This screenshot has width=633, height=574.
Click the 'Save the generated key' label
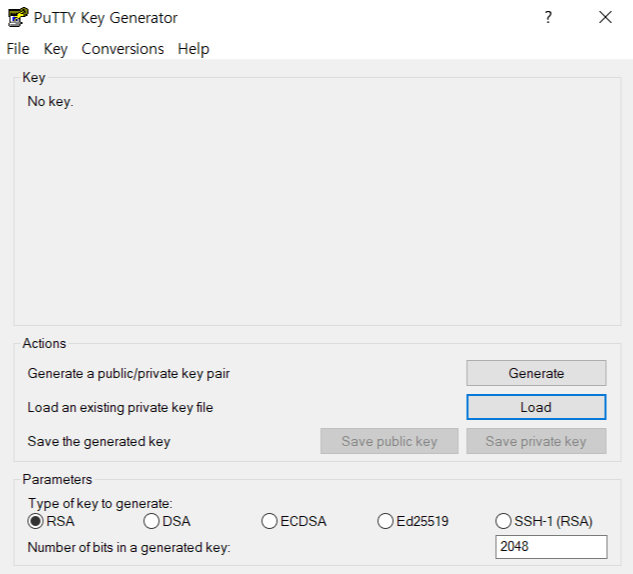pyautogui.click(x=99, y=441)
